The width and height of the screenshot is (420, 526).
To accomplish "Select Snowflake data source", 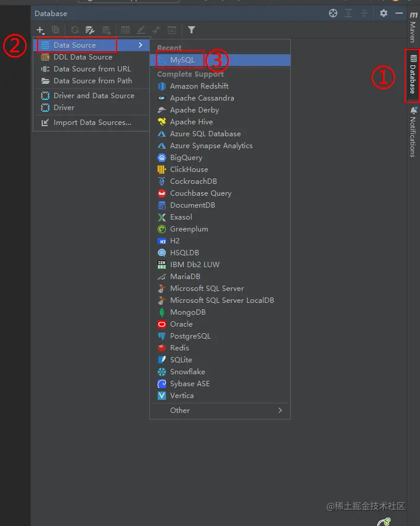I will (x=220, y=372).
